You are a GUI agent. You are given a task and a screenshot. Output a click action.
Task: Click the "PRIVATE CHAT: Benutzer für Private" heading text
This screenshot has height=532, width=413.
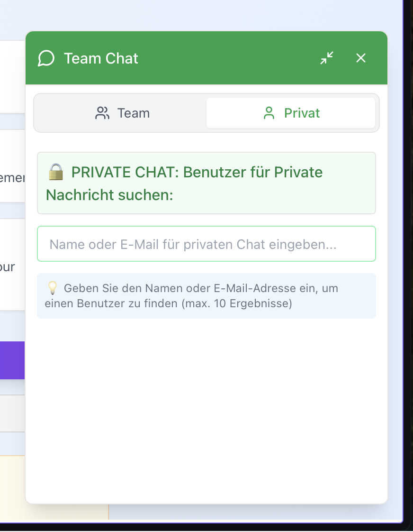click(x=197, y=172)
